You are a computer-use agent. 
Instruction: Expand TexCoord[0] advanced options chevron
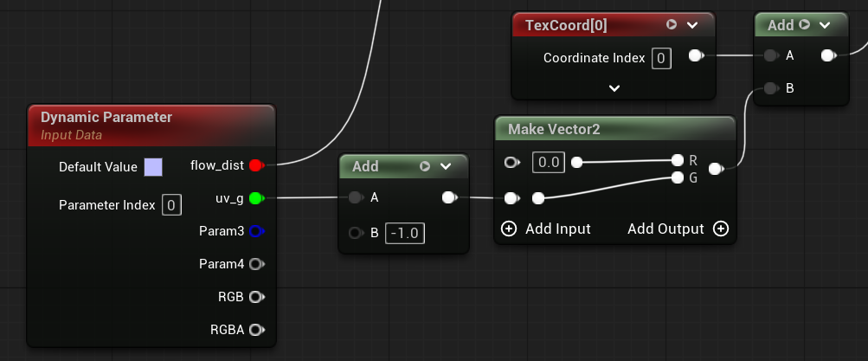coord(614,88)
